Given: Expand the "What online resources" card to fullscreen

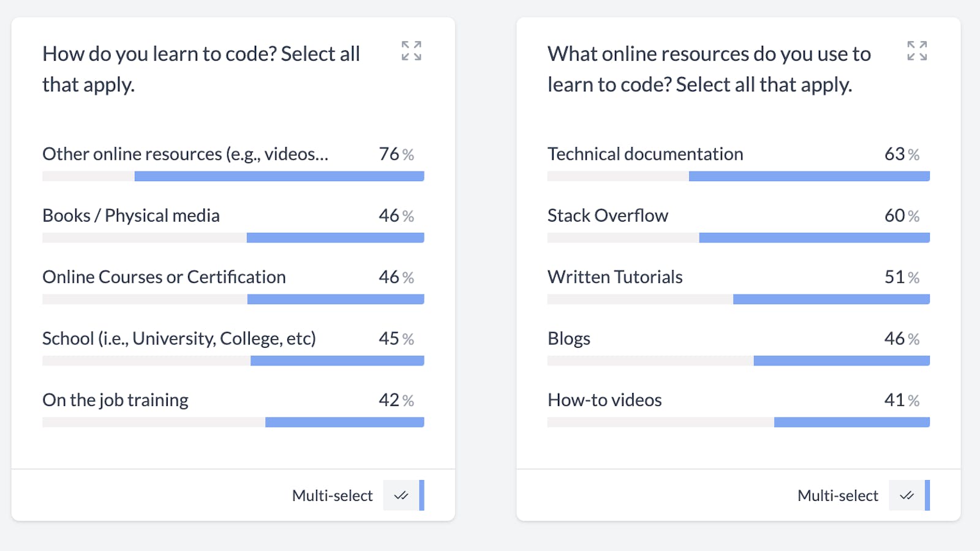Looking at the screenshot, I should pyautogui.click(x=917, y=51).
